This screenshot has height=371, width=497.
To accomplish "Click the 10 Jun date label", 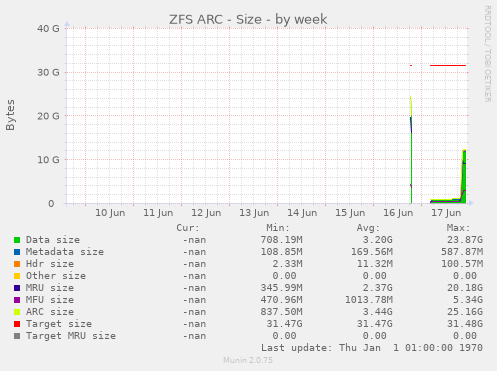I will (x=110, y=213).
